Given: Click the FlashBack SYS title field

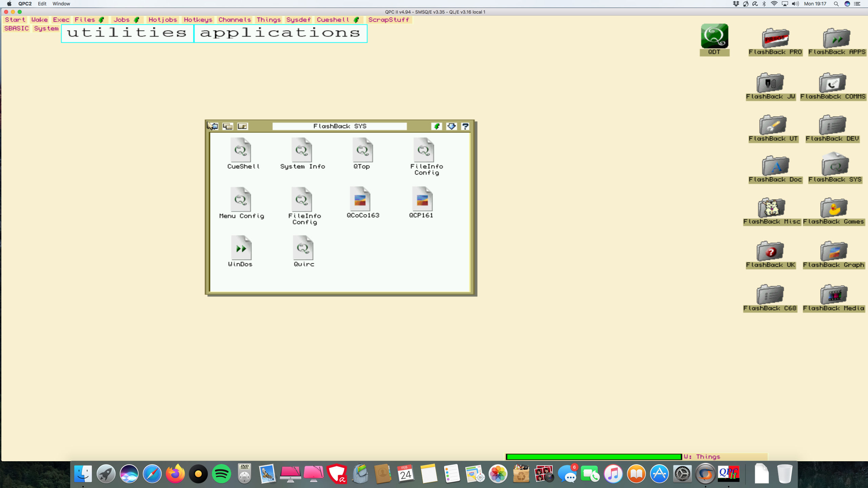Looking at the screenshot, I should 340,126.
